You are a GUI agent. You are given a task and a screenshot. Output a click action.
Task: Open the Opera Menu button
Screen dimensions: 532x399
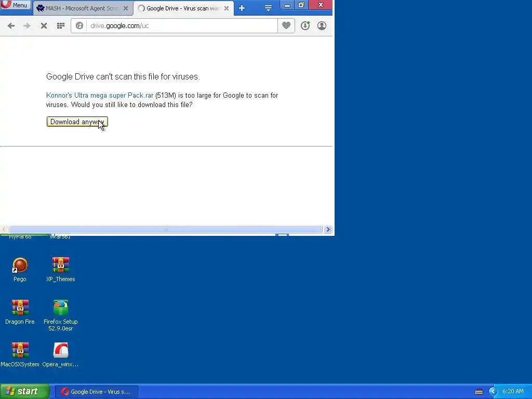pyautogui.click(x=16, y=5)
